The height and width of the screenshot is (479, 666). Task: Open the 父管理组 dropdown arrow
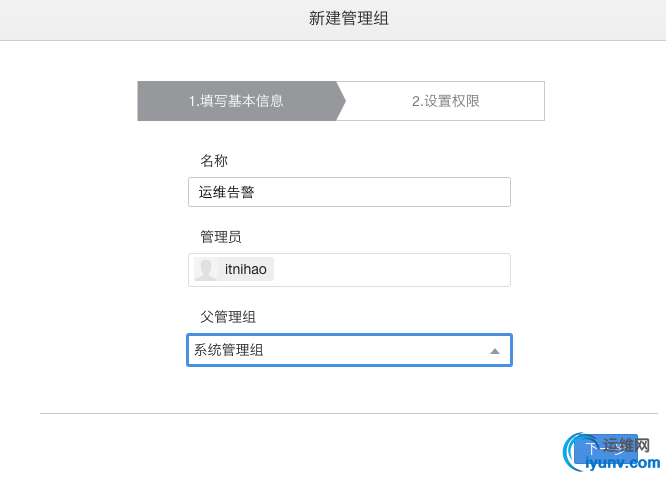[x=494, y=351]
